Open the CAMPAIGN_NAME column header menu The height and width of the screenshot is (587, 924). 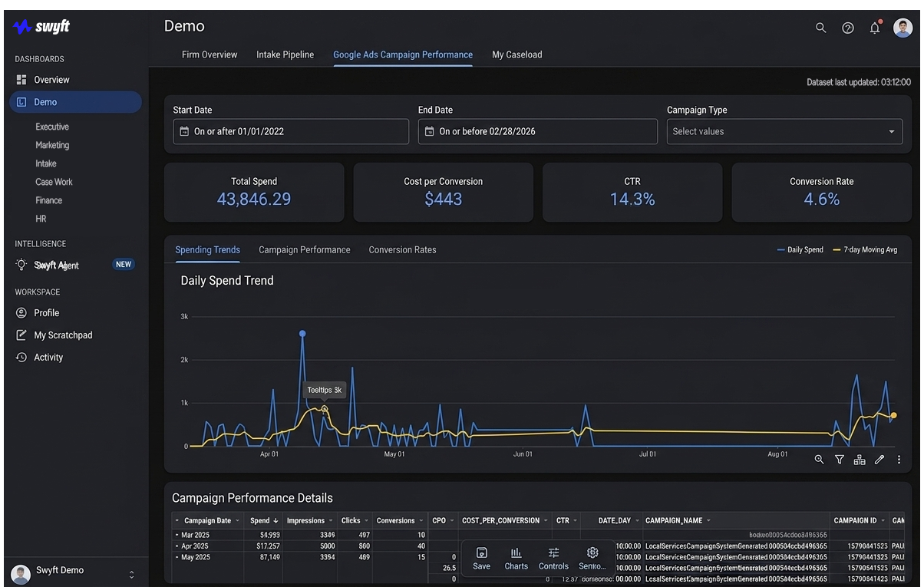(x=708, y=521)
